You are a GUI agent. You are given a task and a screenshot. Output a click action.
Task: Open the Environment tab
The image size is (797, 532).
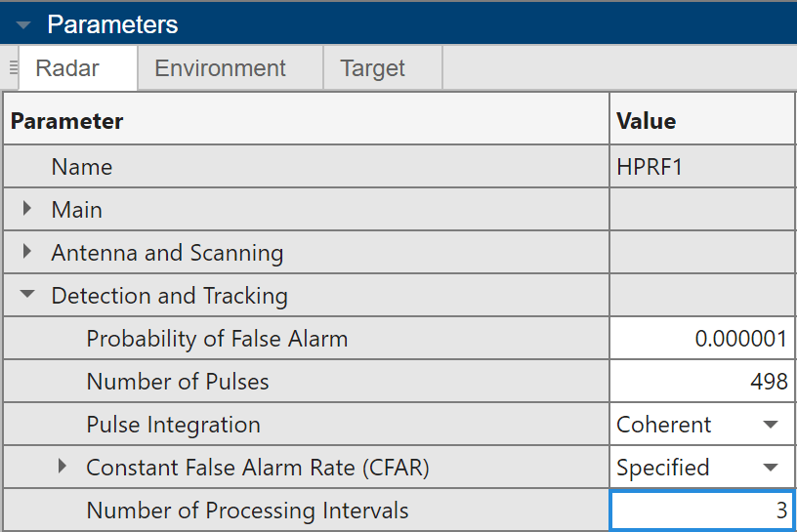click(x=220, y=68)
